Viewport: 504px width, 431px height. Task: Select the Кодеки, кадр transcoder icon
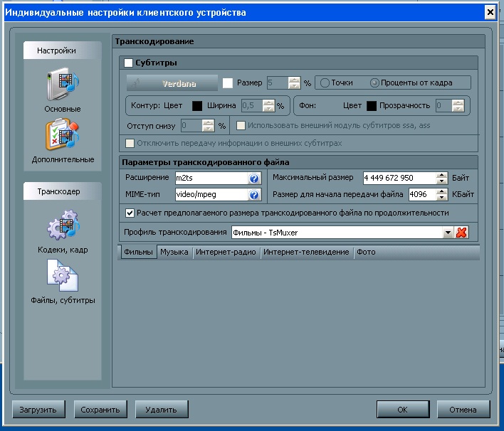(x=63, y=228)
